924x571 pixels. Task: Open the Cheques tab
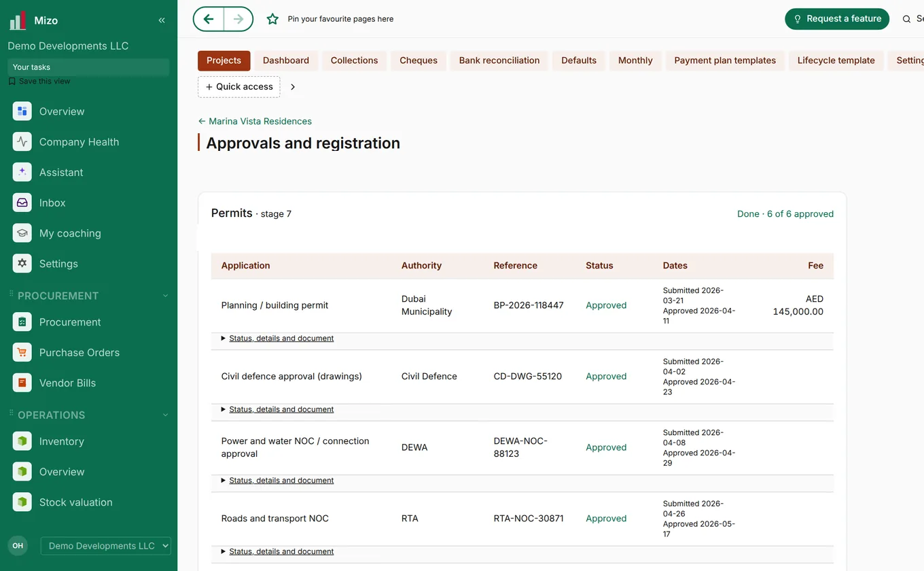419,60
